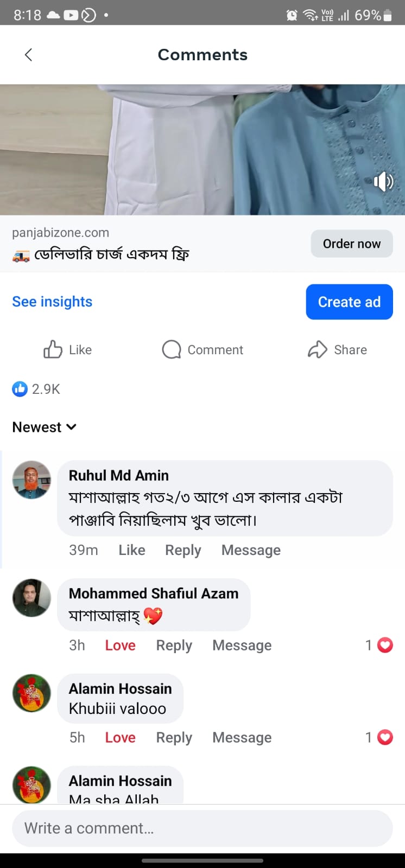Screen dimensions: 405x868
Task: Mute the video using the speaker icon
Action: pos(384,182)
